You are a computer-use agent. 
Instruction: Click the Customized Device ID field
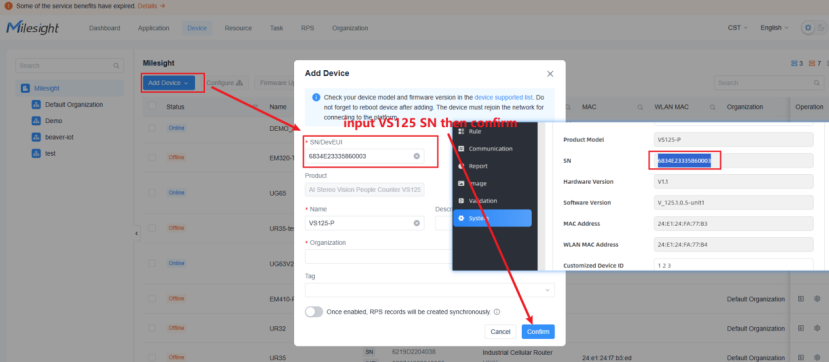click(733, 265)
